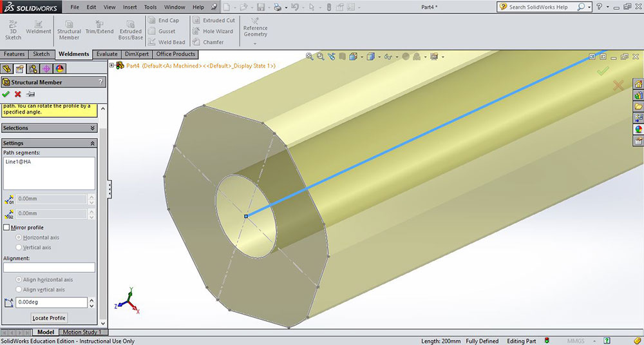Expand the Part4 feature tree node
The image size is (644, 345).
pyautogui.click(x=112, y=65)
